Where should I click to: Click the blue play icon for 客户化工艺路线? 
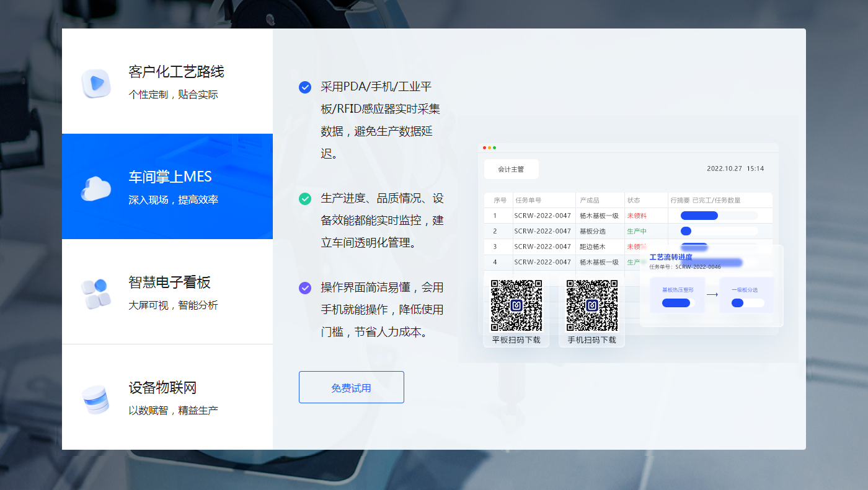click(96, 83)
